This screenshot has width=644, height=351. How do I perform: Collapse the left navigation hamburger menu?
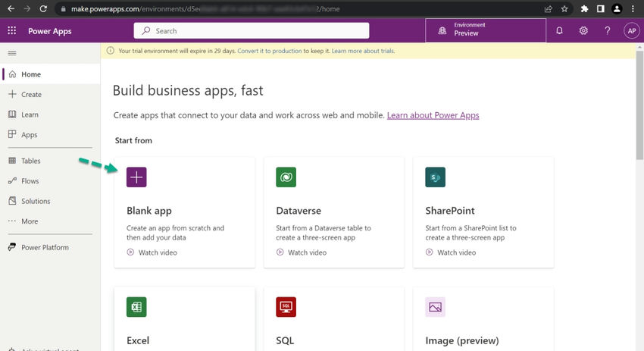click(x=11, y=53)
